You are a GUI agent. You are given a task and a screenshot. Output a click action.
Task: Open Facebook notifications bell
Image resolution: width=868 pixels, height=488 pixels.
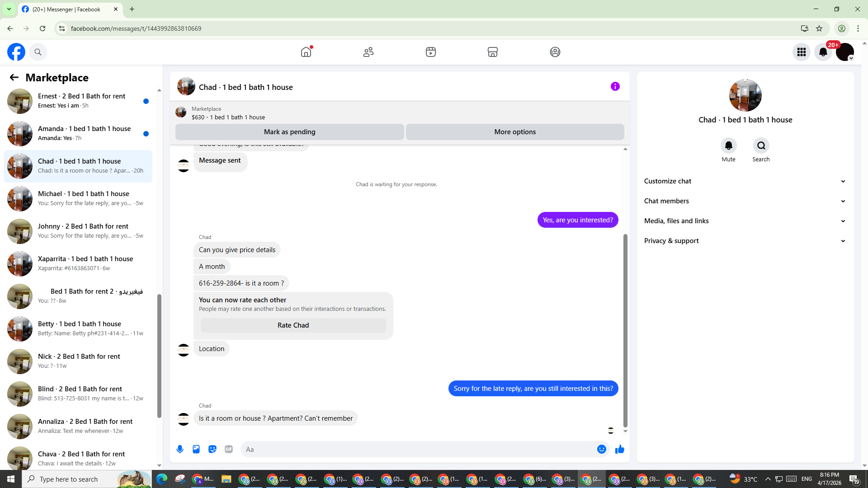point(823,52)
